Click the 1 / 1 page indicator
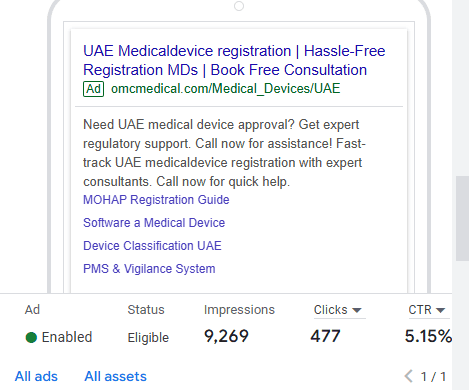The image size is (469, 390). click(x=433, y=377)
